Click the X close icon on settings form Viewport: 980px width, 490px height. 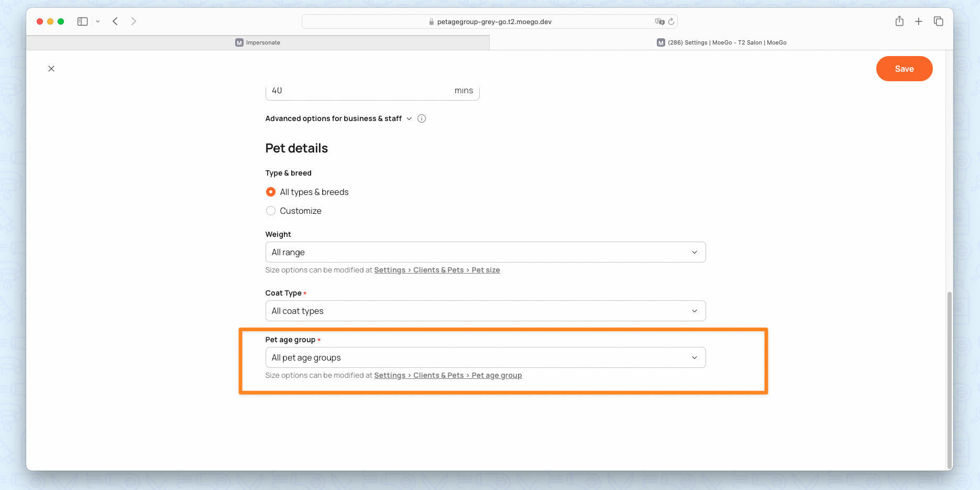(51, 69)
